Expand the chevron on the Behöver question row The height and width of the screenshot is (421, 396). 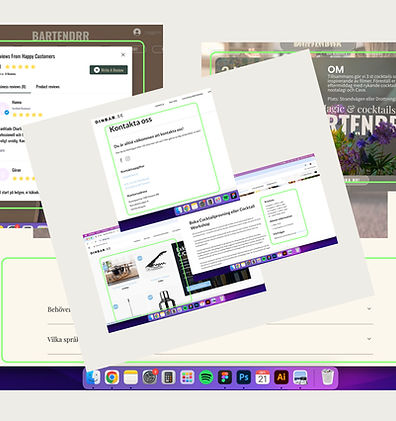(x=369, y=309)
